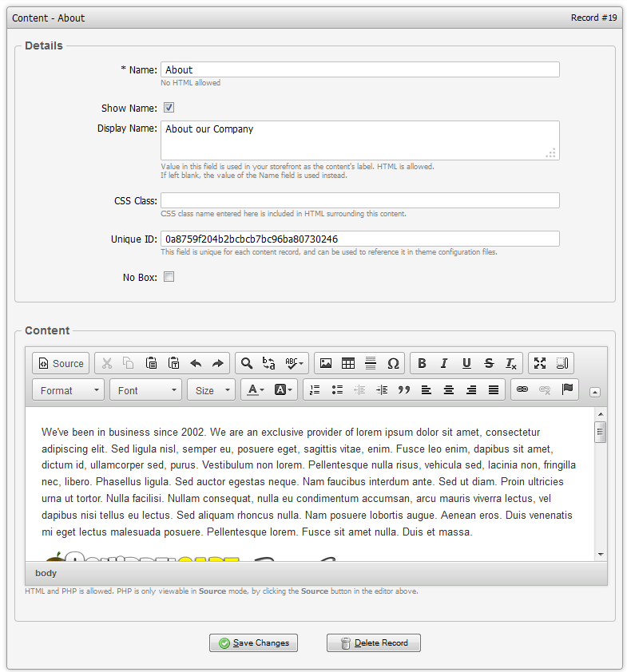This screenshot has width=627, height=672.
Task: Open the text color picker
Action: tap(255, 389)
